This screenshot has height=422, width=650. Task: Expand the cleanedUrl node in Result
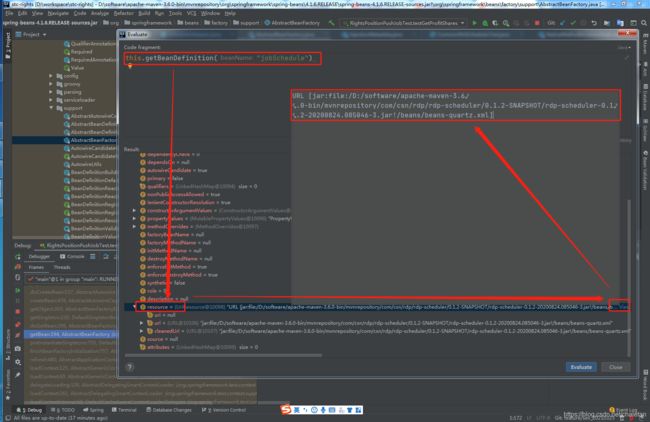click(142, 331)
